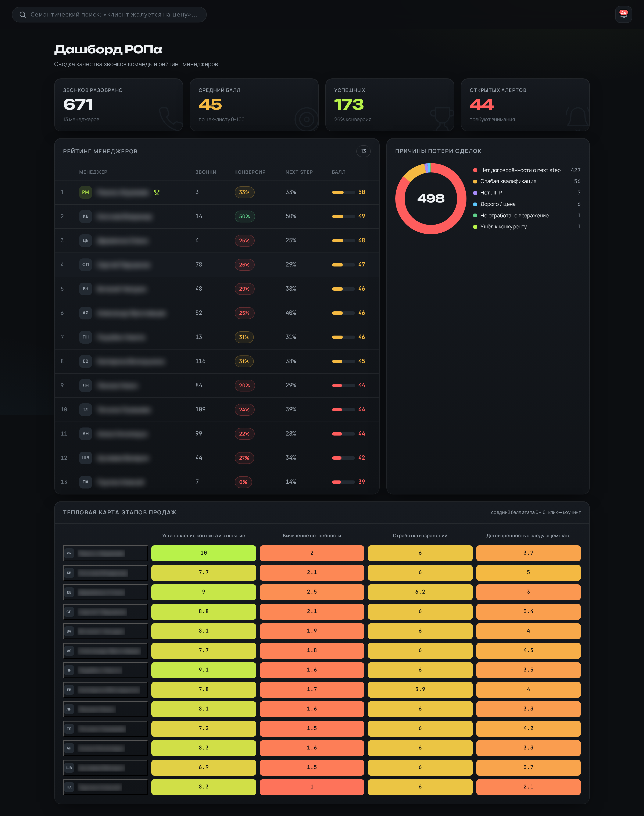The height and width of the screenshot is (816, 644).
Task: Click the yellow swatch for Слабая квалификация
Action: pos(475,181)
